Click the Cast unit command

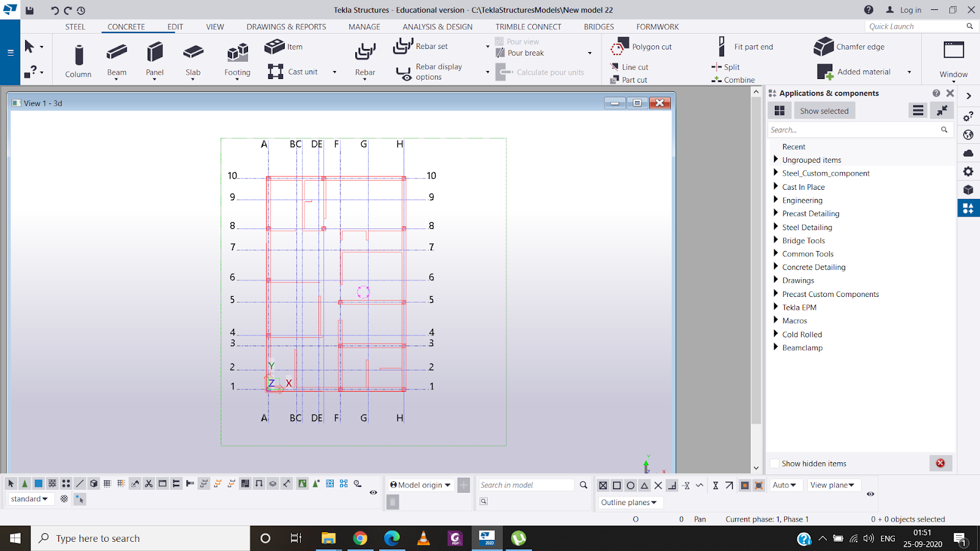(x=293, y=72)
